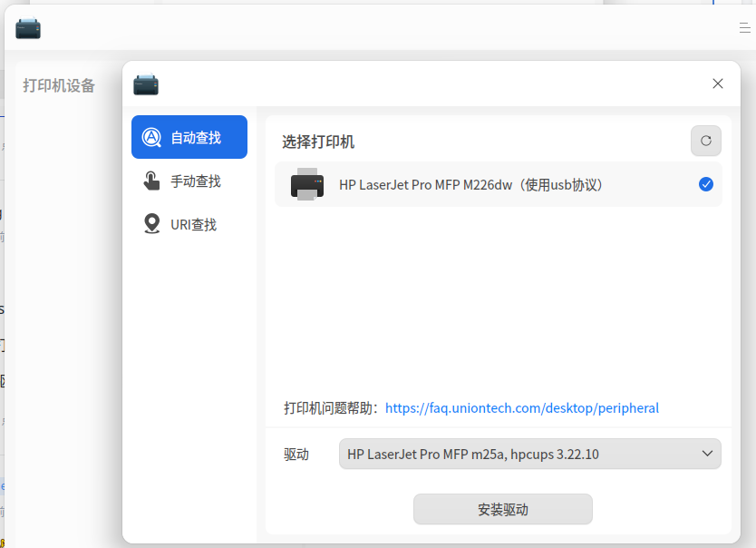Select the 自动查找 tab

pyautogui.click(x=189, y=137)
